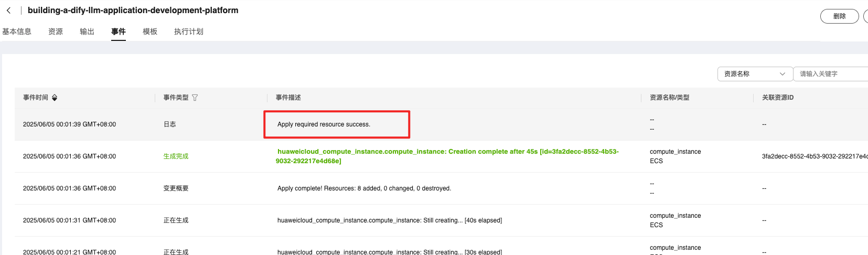This screenshot has width=868, height=255.
Task: Switch to the 资源 tab
Action: pos(56,31)
